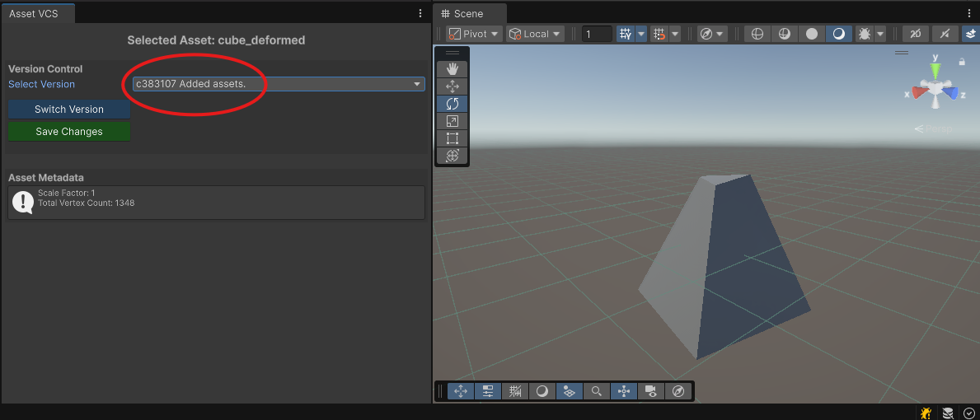Screen dimensions: 980x420
Task: Select wireframe draw mode globe icon
Action: pos(757,34)
